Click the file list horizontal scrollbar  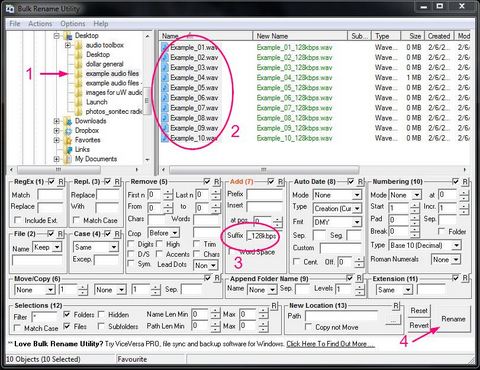[314, 170]
